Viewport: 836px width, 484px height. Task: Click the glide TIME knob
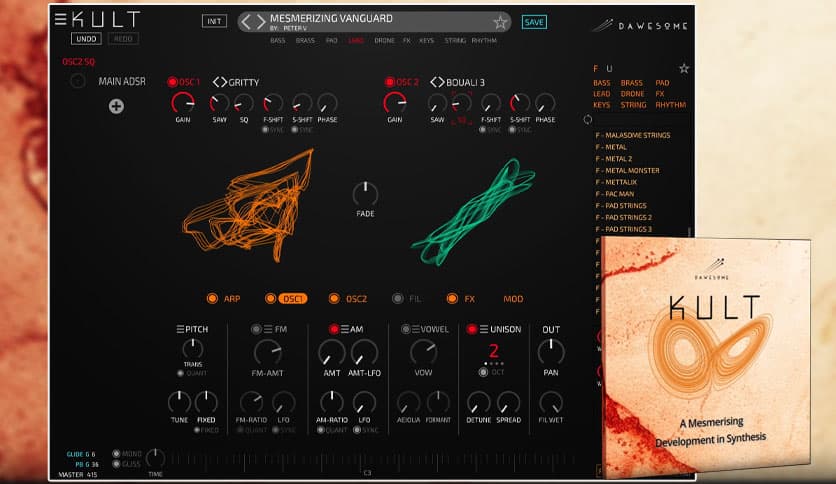[x=155, y=458]
